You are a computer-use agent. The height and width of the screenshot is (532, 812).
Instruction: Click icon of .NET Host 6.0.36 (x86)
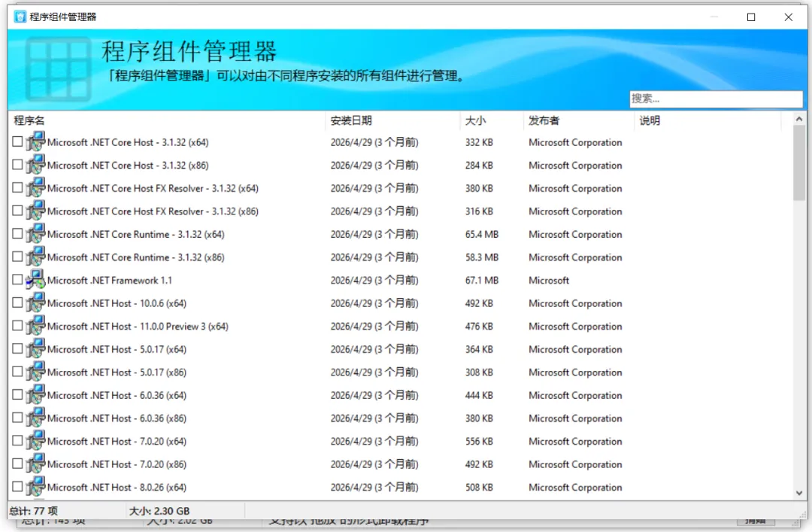[x=36, y=418]
